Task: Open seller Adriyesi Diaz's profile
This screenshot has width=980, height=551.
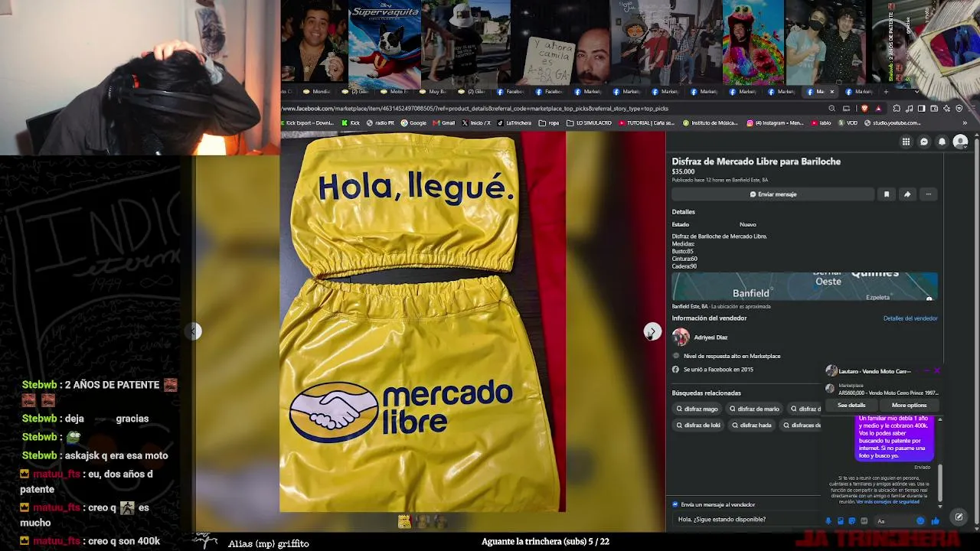Action: click(711, 337)
